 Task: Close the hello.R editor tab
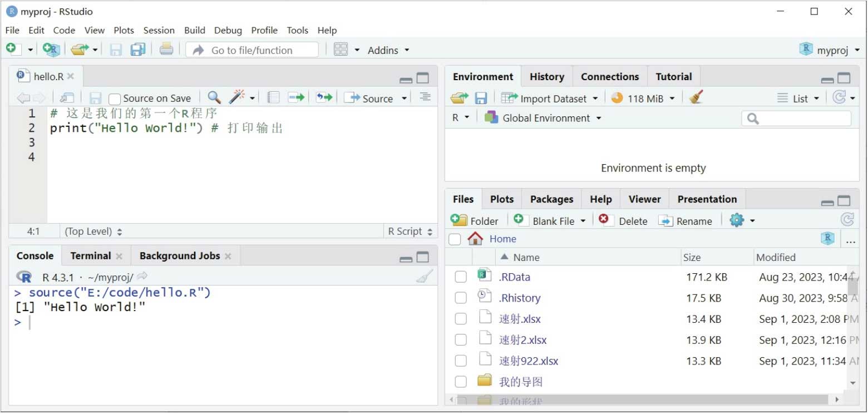(70, 76)
